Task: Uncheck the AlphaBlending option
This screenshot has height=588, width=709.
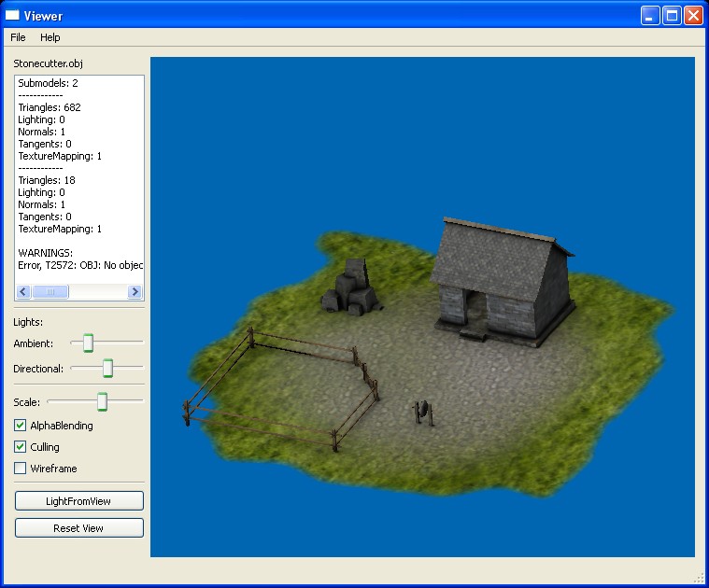Action: (21, 426)
